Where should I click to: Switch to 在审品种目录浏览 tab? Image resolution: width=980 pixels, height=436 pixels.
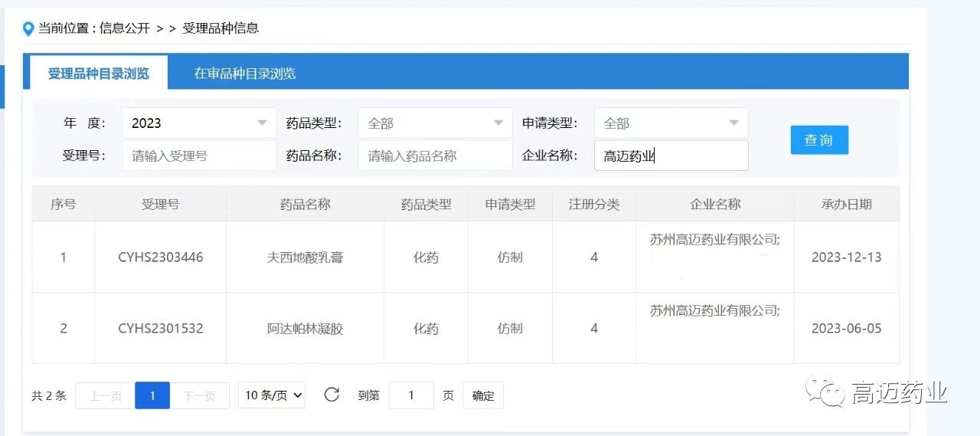click(x=244, y=74)
